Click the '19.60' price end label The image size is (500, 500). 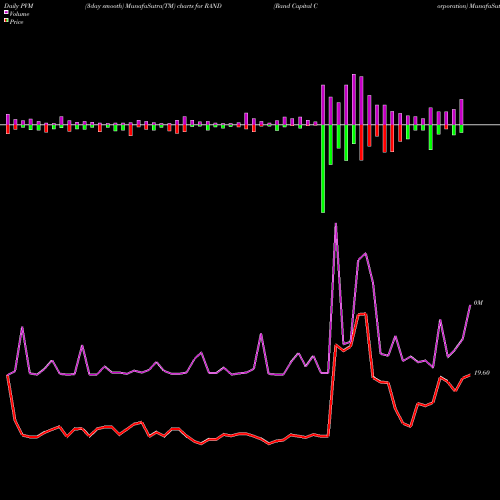tap(482, 373)
